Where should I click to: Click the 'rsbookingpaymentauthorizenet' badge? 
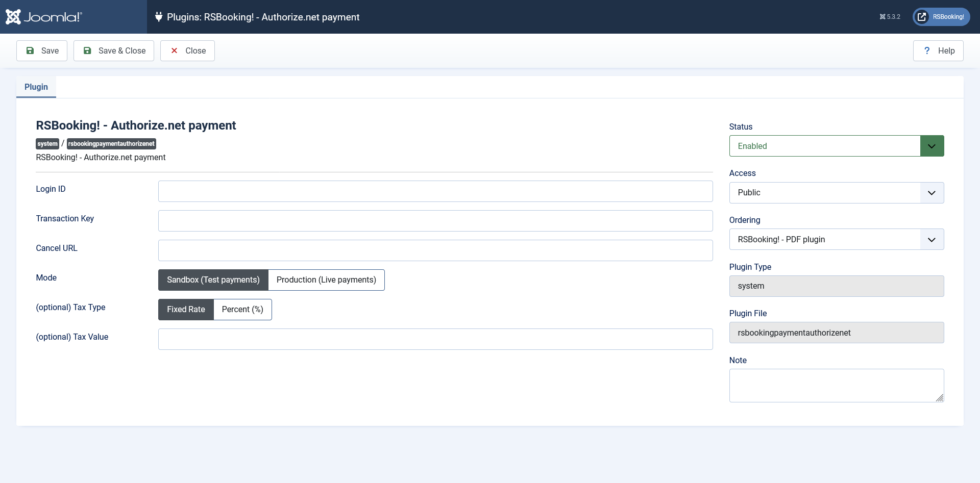[x=111, y=144]
